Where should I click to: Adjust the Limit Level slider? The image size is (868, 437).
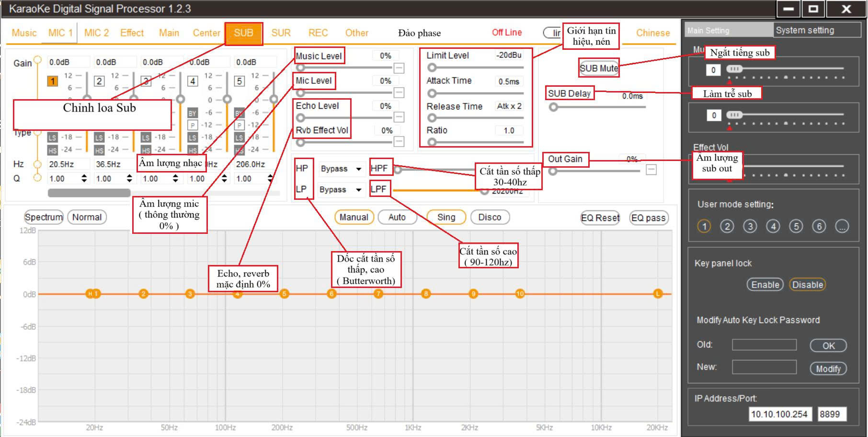click(x=475, y=68)
